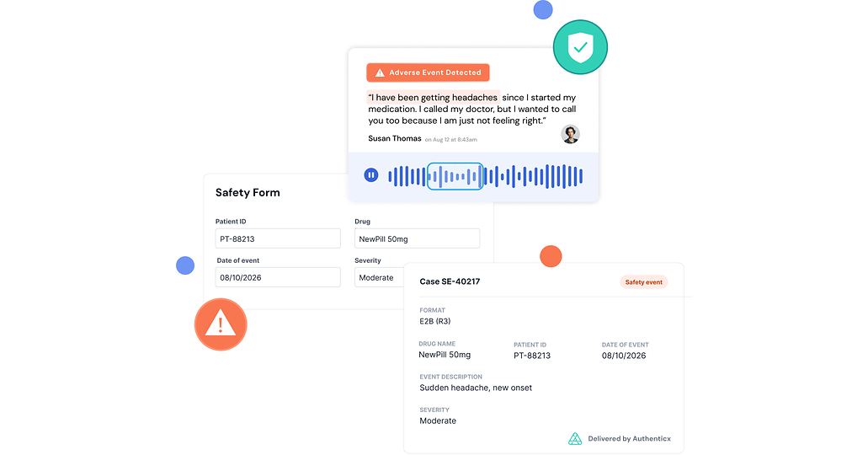Click the E2B (R3) format value

pos(435,321)
